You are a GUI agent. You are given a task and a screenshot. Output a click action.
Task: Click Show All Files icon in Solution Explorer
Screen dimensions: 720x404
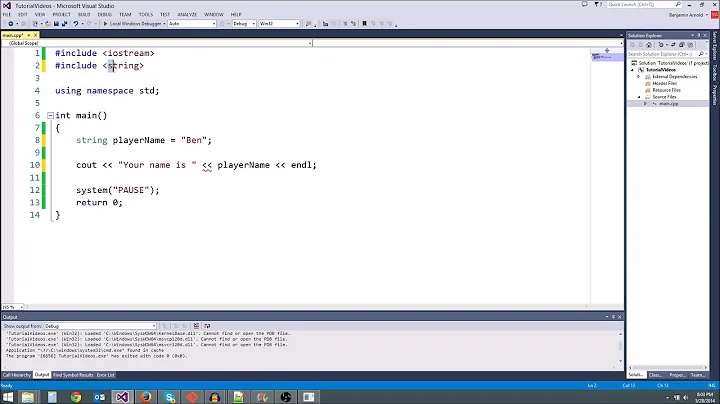[690, 45]
